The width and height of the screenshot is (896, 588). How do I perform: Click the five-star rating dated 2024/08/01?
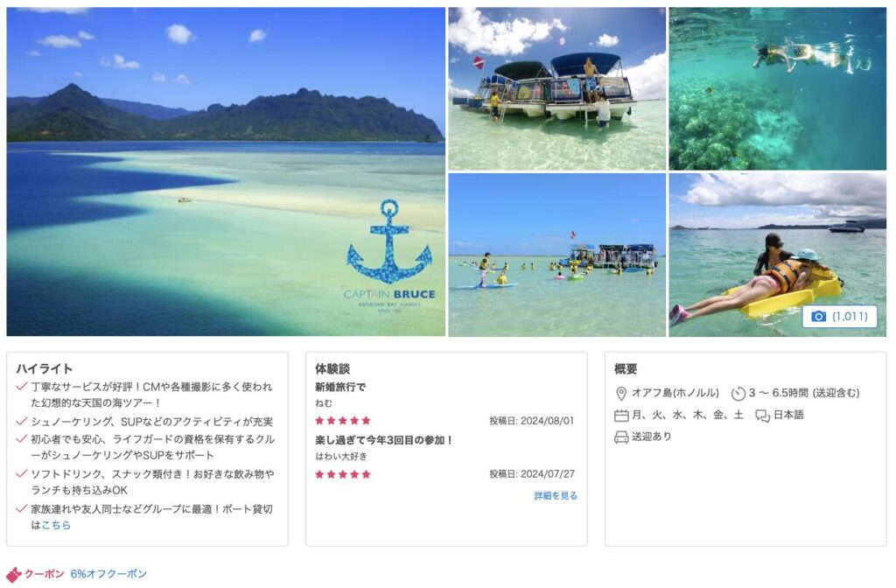(x=343, y=421)
